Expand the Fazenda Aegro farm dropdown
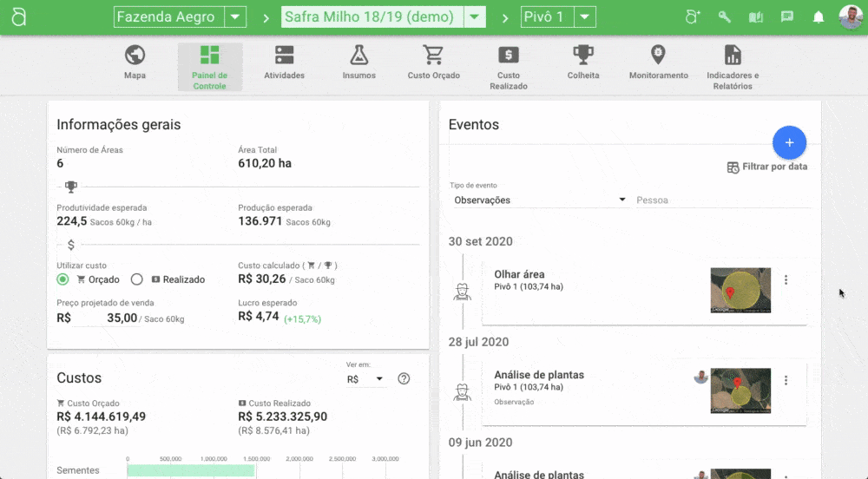The width and height of the screenshot is (868, 479). click(235, 17)
